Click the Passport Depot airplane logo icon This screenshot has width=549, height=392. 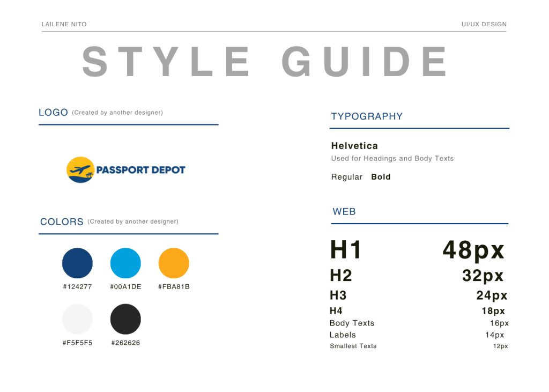pyautogui.click(x=80, y=170)
